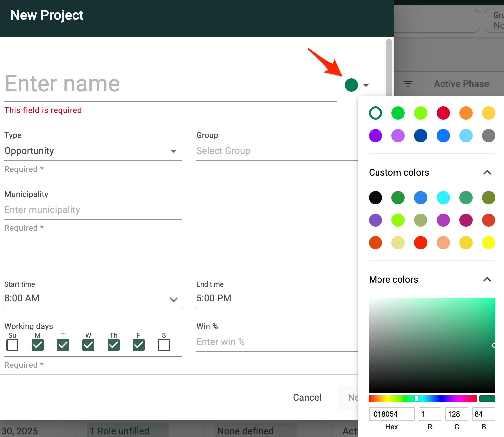Choose the pale yellow custom color
Image resolution: width=504 pixels, height=437 pixels.
click(398, 243)
